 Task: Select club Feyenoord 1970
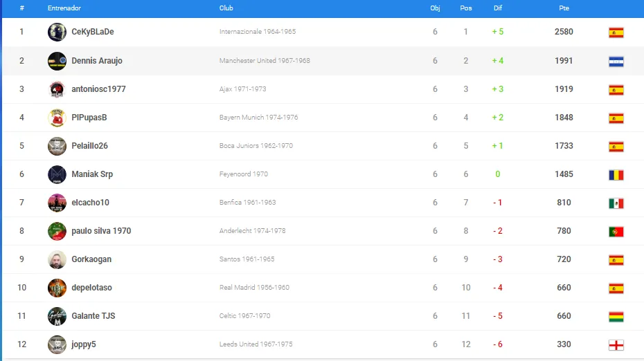pos(244,174)
